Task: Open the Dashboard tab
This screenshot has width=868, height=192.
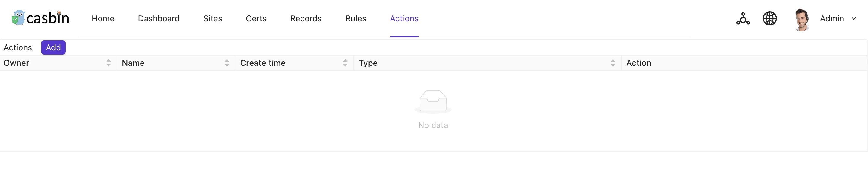Action: pyautogui.click(x=159, y=19)
